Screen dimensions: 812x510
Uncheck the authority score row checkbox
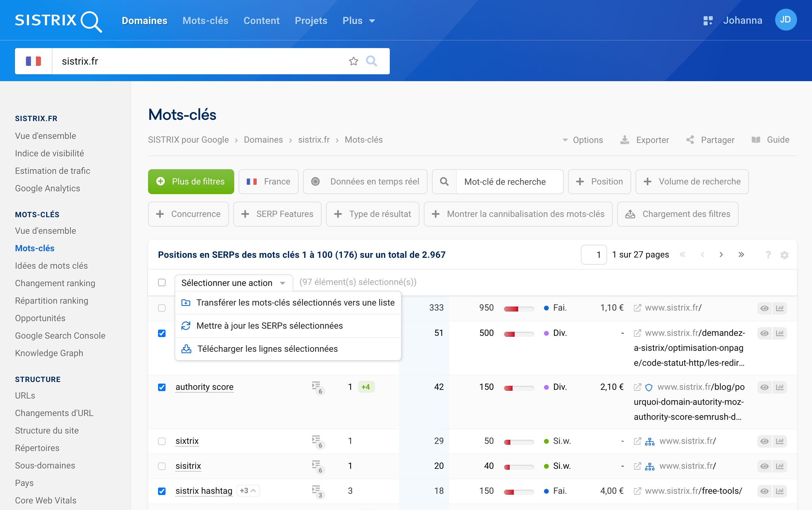(x=162, y=387)
